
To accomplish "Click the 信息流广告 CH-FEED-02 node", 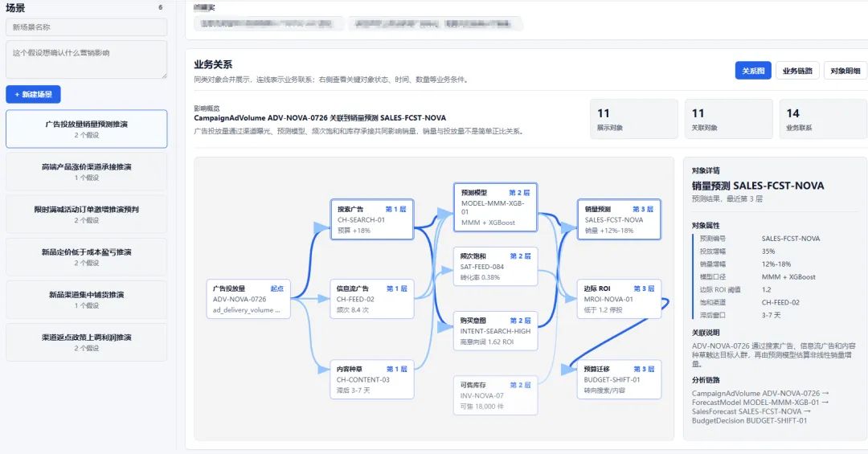I will (x=372, y=299).
